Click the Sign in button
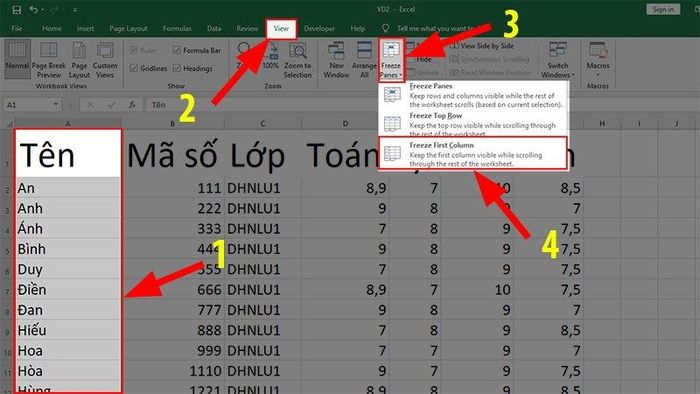Viewport: 700px width, 394px height. click(x=663, y=9)
